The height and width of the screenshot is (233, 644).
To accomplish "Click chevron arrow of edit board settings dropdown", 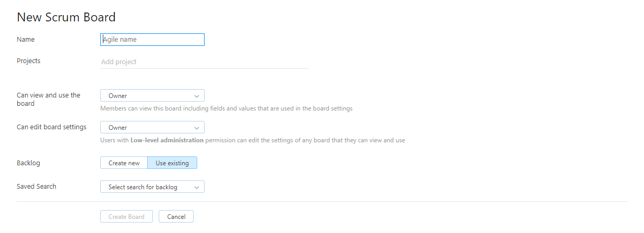I will click(196, 128).
